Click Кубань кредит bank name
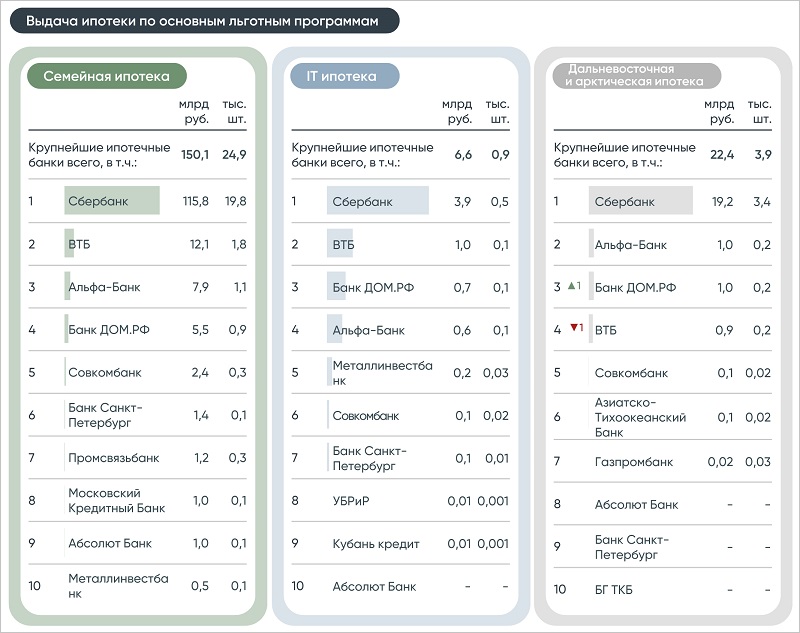This screenshot has width=800, height=633. click(376, 544)
